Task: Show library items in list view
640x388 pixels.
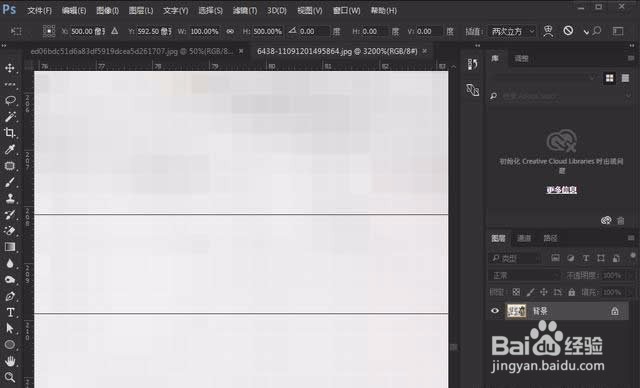Action: tap(625, 78)
